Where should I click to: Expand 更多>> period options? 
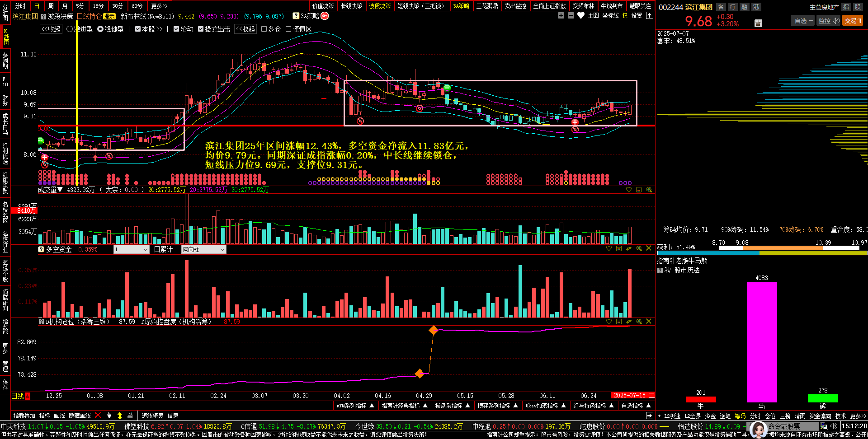159,6
